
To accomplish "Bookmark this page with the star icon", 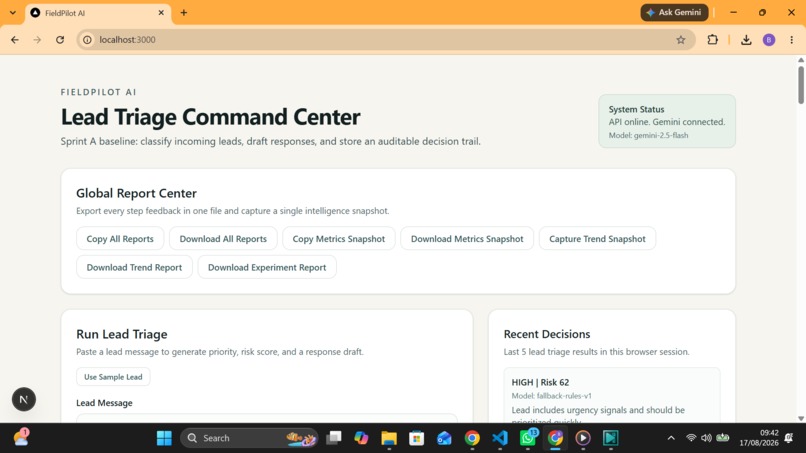I will click(x=681, y=40).
